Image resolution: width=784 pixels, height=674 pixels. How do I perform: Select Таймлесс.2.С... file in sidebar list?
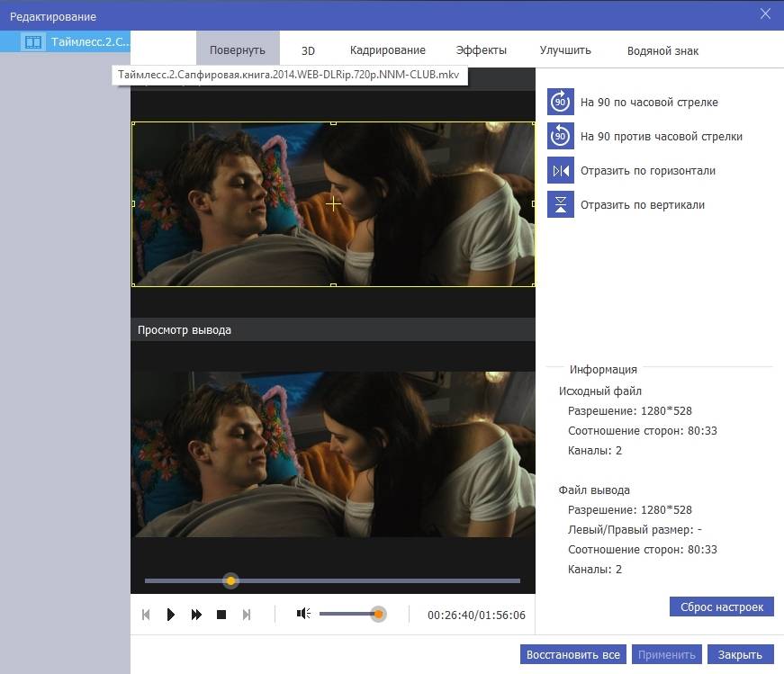tap(65, 42)
